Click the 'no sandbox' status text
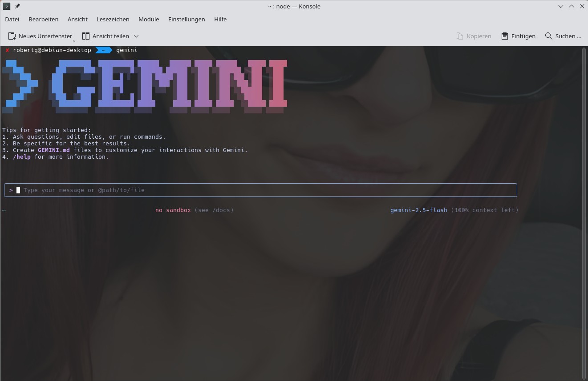 click(x=173, y=210)
